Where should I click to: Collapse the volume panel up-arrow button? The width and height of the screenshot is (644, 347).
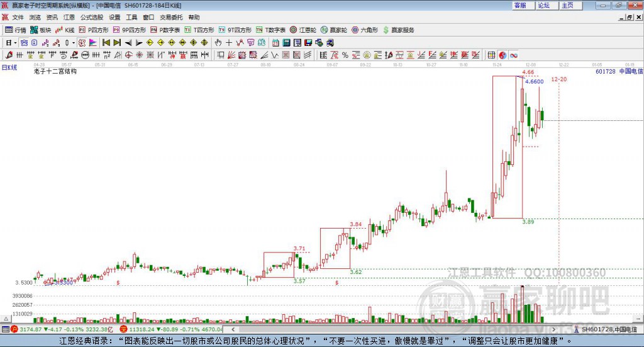click(6, 319)
